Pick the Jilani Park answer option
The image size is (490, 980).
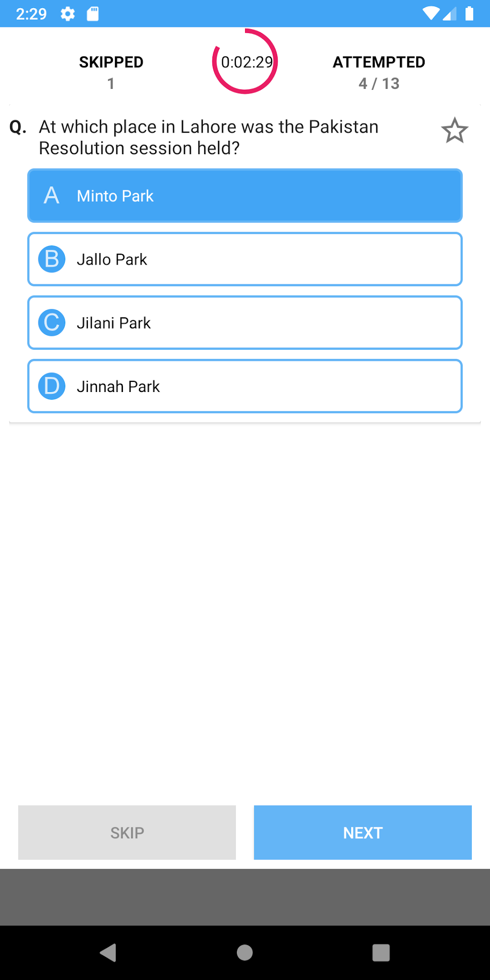[x=245, y=323]
